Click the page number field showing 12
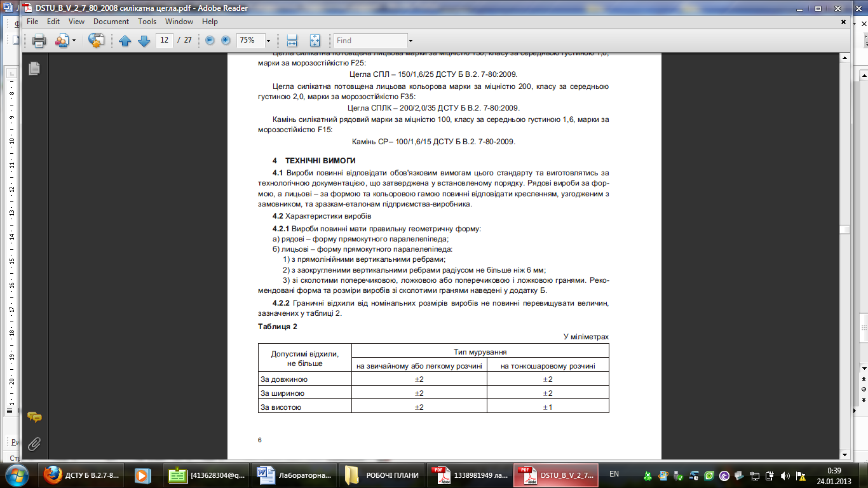Viewport: 868px width, 488px height. click(165, 40)
